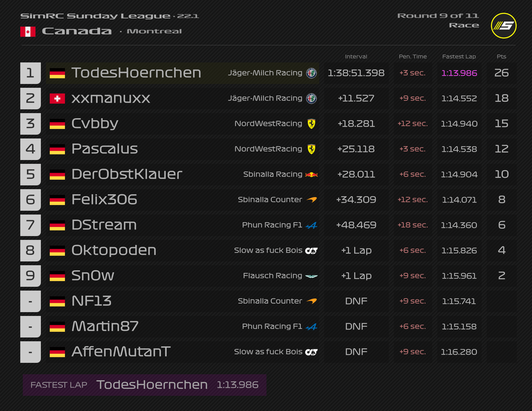Select the Fastest Lap column header
Image resolution: width=532 pixels, height=411 pixels.
click(459, 57)
